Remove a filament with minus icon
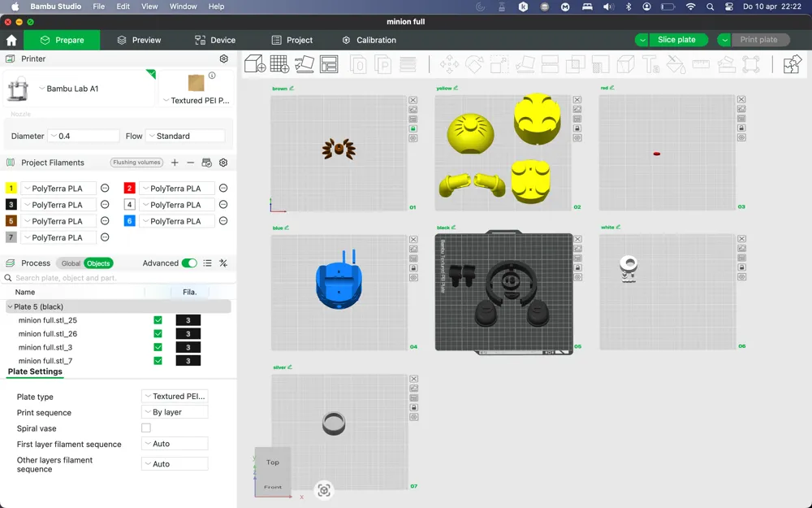Image resolution: width=812 pixels, height=508 pixels. 191,163
